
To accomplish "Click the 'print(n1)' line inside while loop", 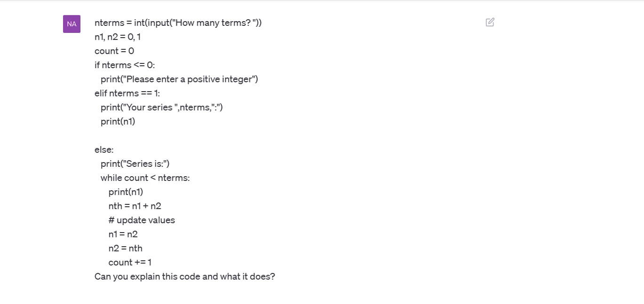I will 126,192.
